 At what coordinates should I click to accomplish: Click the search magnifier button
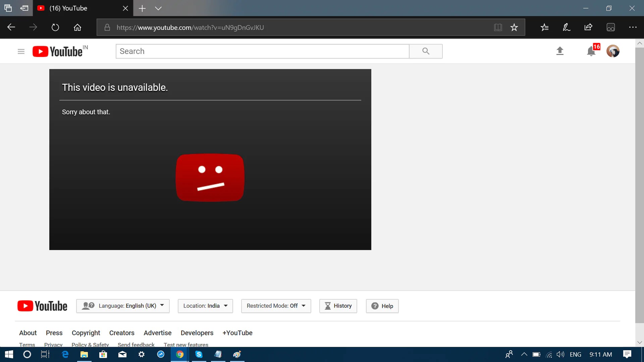pos(425,51)
